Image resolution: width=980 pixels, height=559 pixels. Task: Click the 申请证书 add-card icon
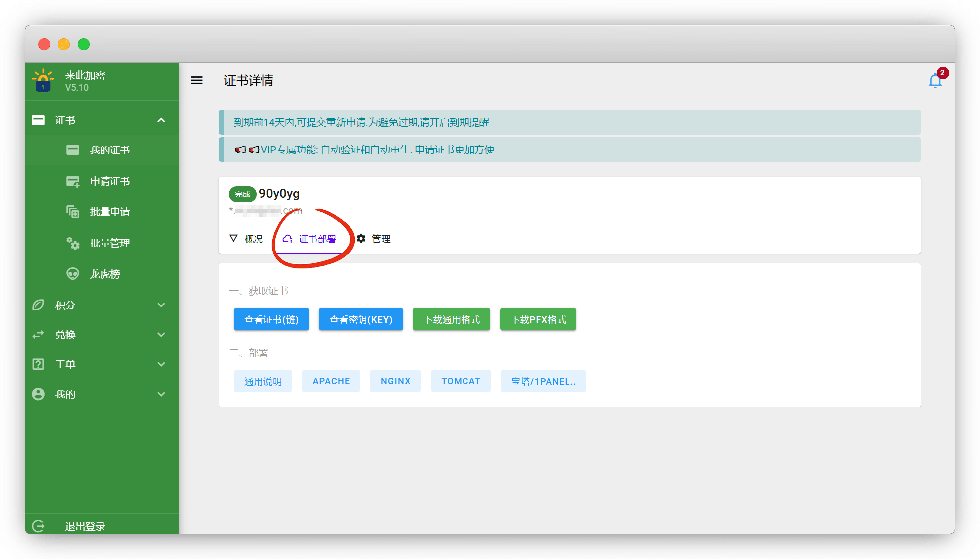click(x=73, y=181)
